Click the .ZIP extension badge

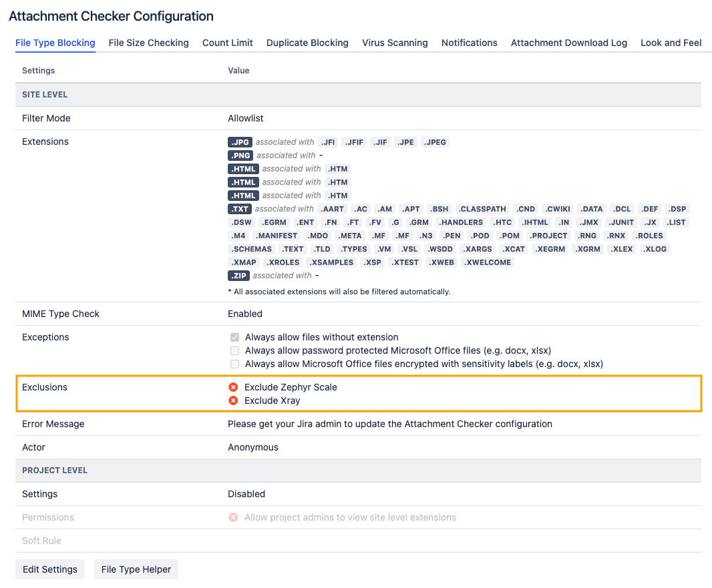pyautogui.click(x=238, y=275)
